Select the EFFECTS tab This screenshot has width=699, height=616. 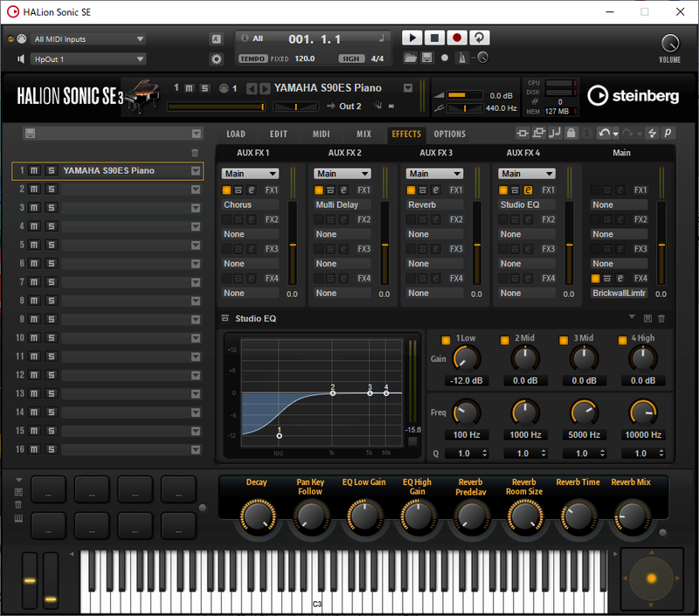(406, 134)
